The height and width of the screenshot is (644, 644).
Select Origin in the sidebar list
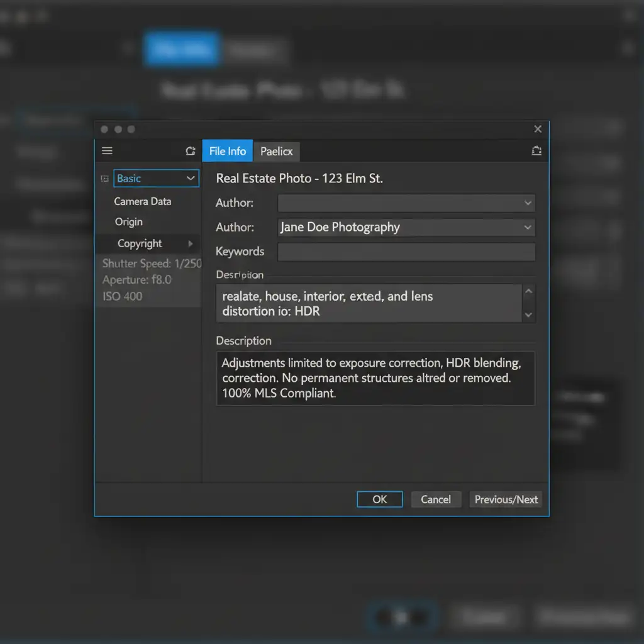point(128,222)
